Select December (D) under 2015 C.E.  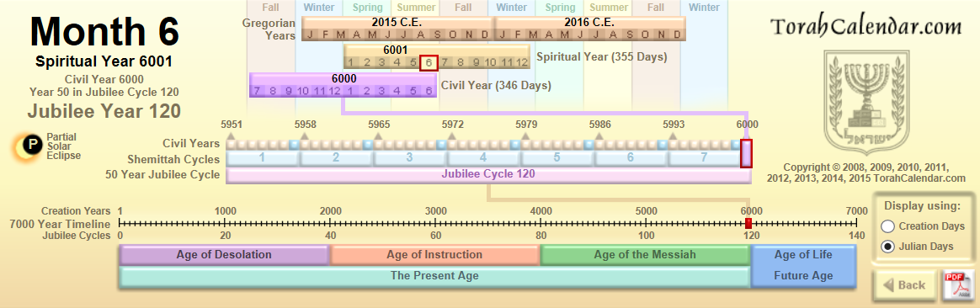point(485,35)
